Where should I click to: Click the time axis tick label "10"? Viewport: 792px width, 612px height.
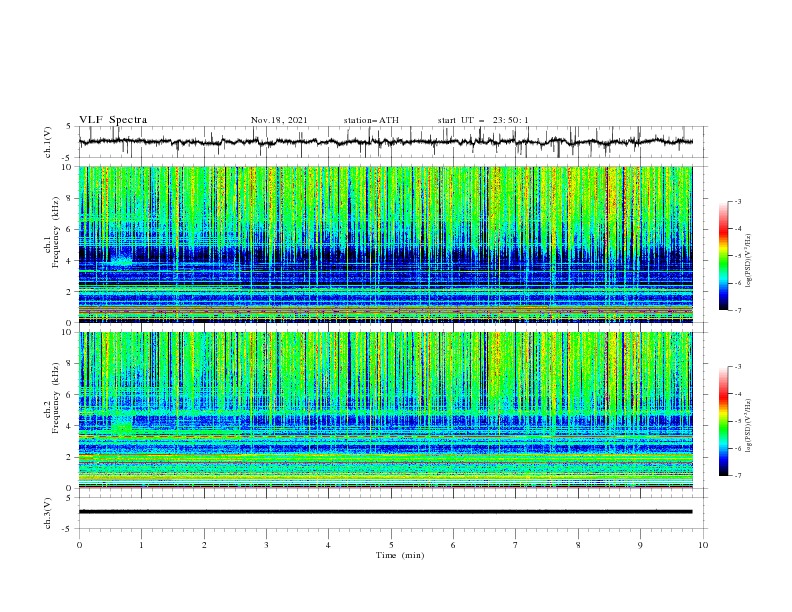(703, 545)
